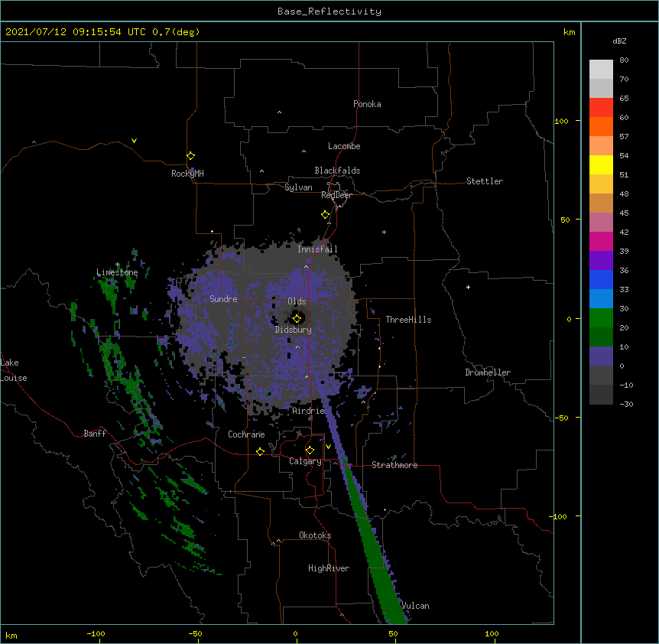
Task: Click the Cochrane city label
Action: [246, 434]
